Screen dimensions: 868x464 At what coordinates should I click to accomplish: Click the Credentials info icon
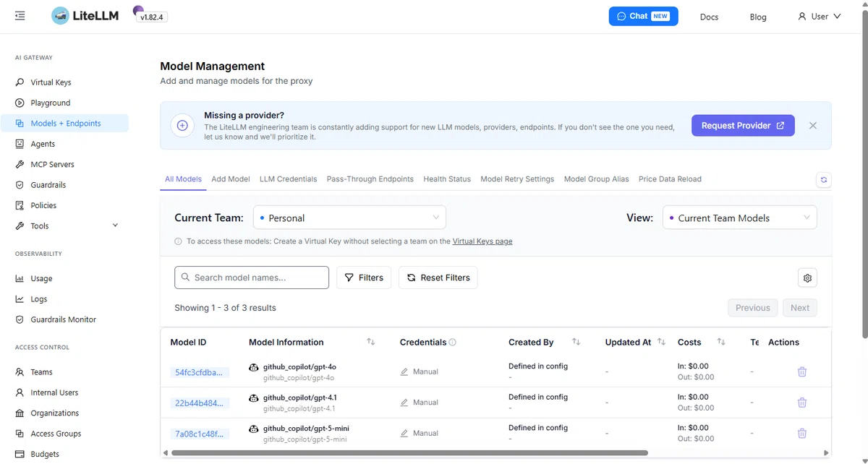coord(453,343)
